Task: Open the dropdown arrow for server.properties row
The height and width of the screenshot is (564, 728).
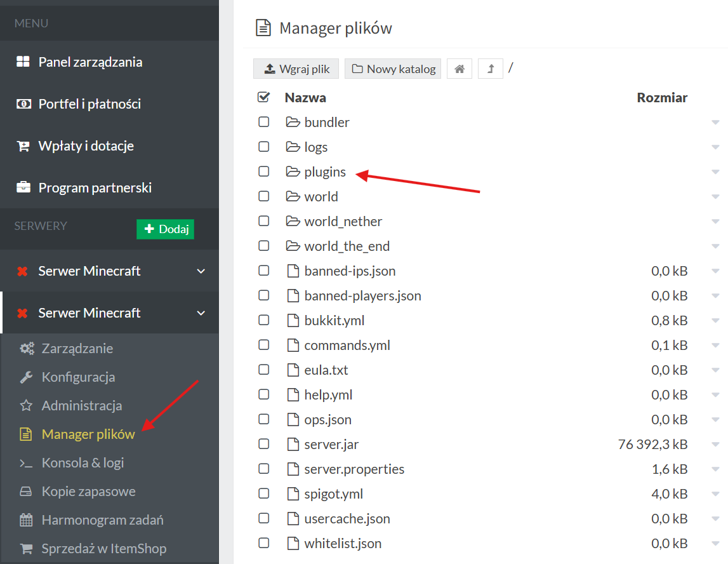Action: (x=715, y=469)
